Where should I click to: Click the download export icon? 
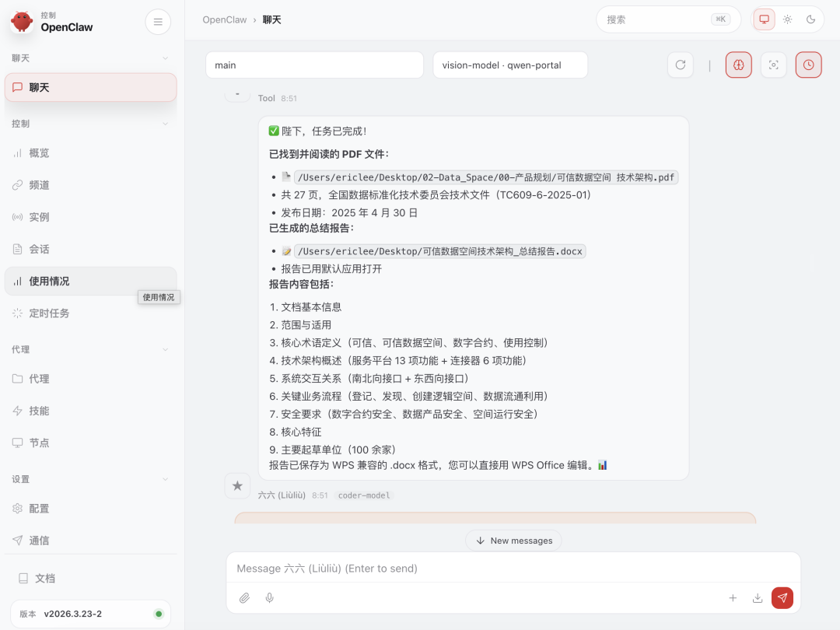(758, 598)
